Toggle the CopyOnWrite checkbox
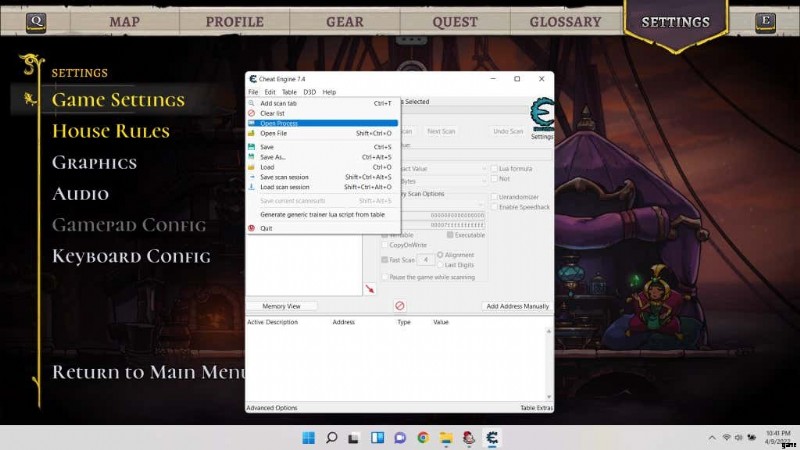 [385, 245]
